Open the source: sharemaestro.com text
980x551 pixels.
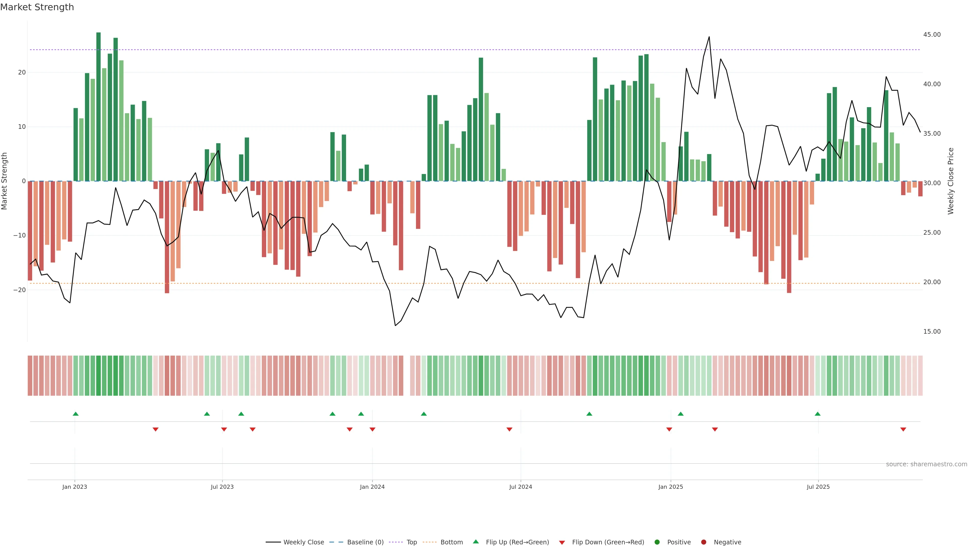[x=926, y=464]
